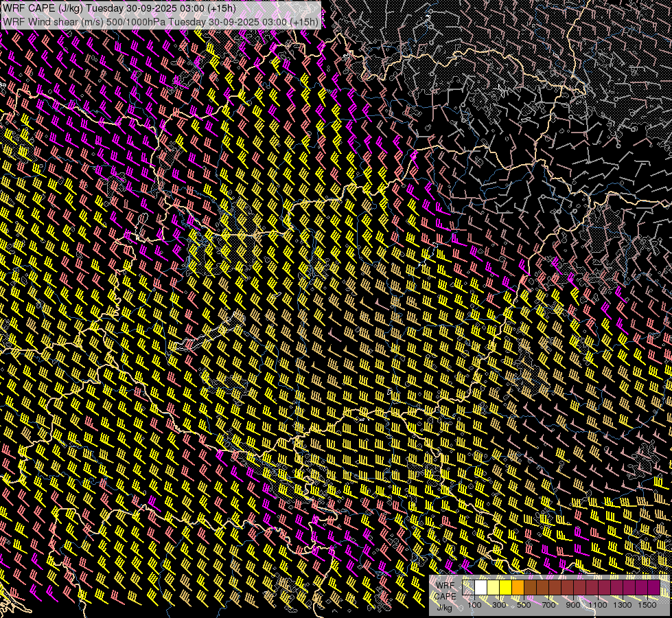Click the WRF CAPE (J/kg) title line
This screenshot has height=618, width=672.
[x=119, y=8]
